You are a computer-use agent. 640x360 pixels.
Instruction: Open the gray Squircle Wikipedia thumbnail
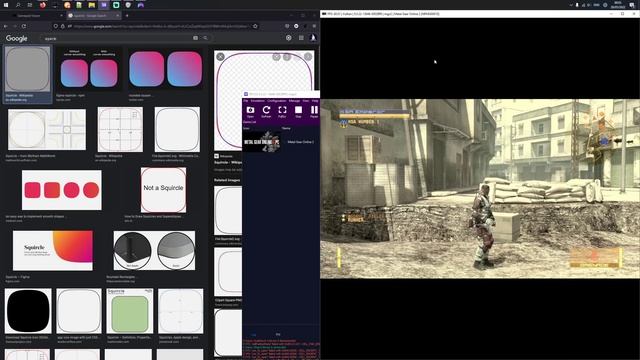click(x=27, y=69)
